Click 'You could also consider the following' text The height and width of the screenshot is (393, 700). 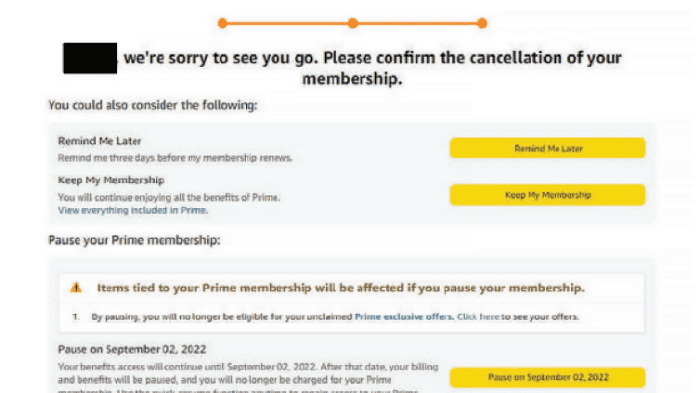[153, 105]
